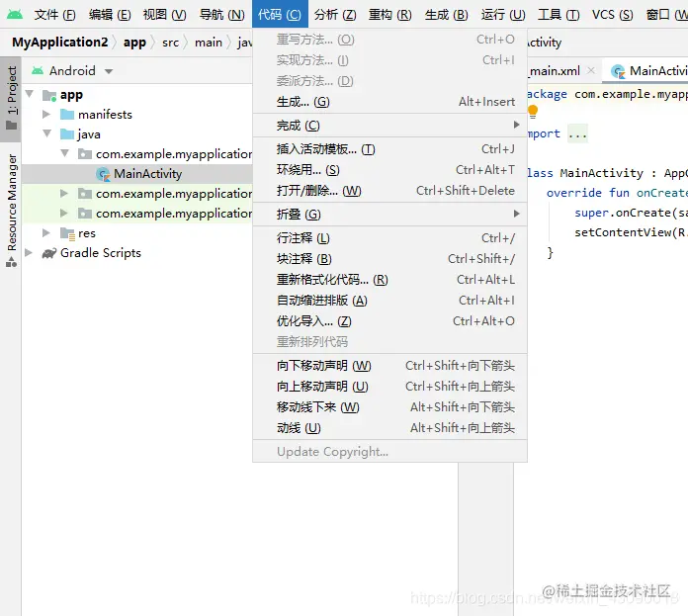
Task: Click the Gradle Scripts elephant icon
Action: [x=49, y=253]
